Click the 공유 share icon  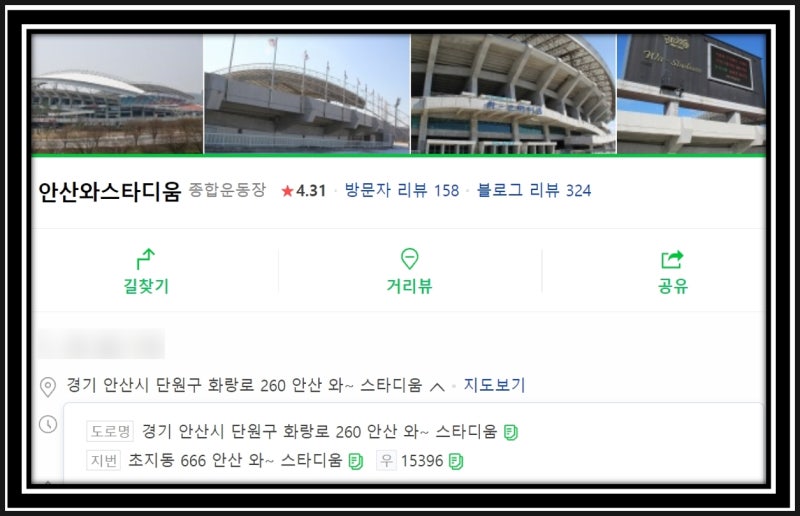point(672,259)
